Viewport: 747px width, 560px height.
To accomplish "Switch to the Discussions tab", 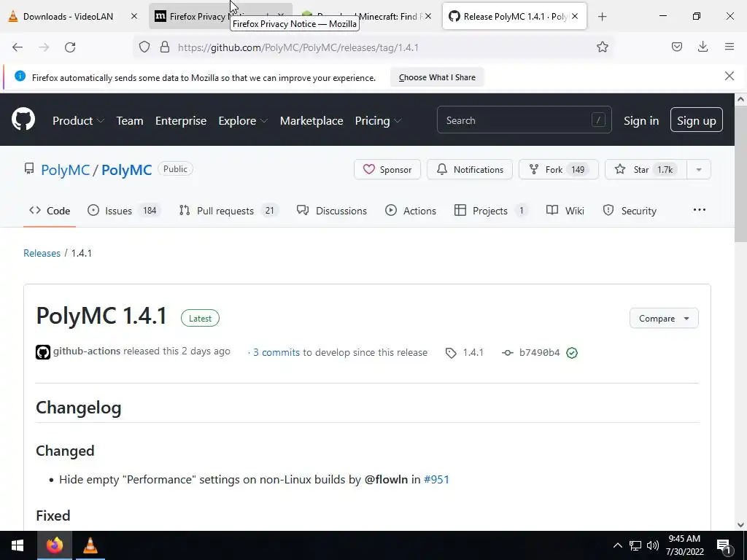I will coord(332,211).
